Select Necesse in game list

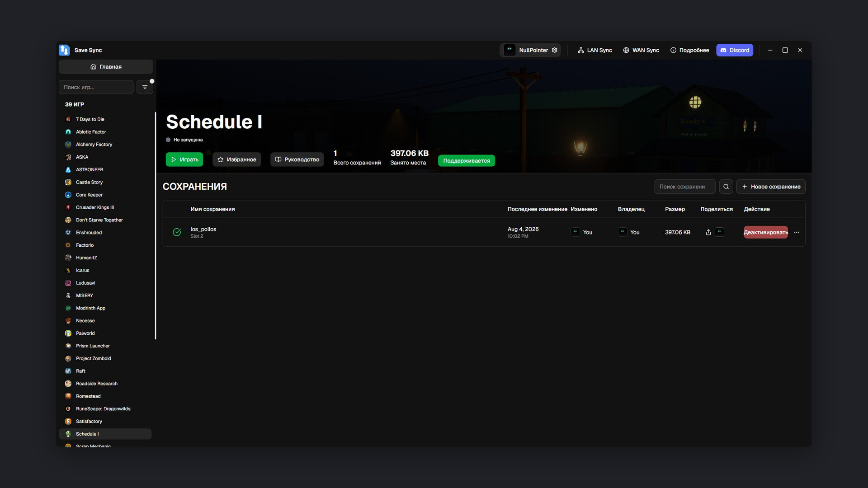tap(105, 321)
